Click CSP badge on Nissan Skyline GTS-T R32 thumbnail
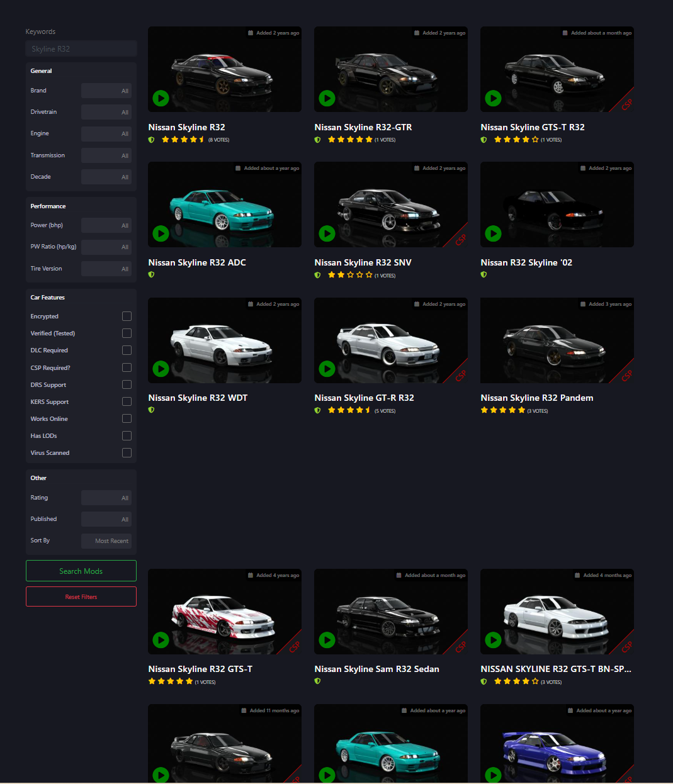Image resolution: width=673 pixels, height=784 pixels. click(x=626, y=104)
